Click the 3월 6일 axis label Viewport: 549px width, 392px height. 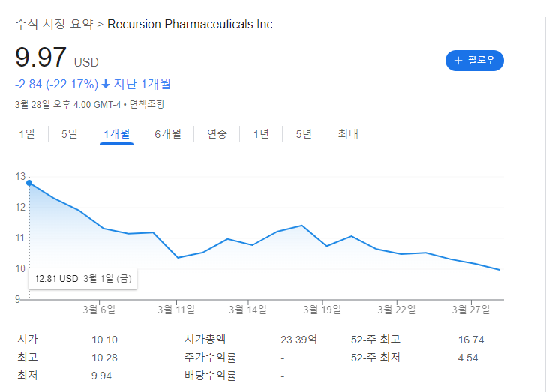[99, 310]
